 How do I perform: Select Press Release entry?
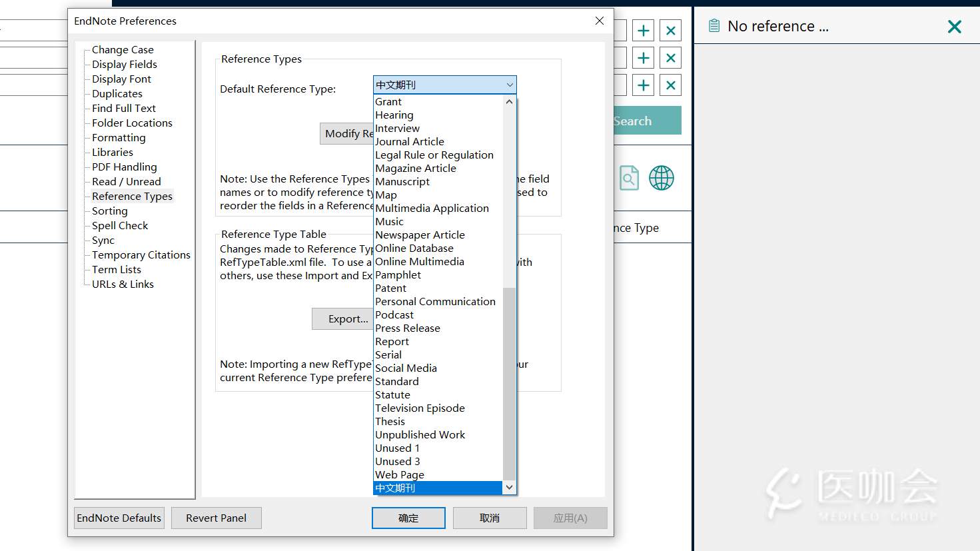[x=438, y=328]
